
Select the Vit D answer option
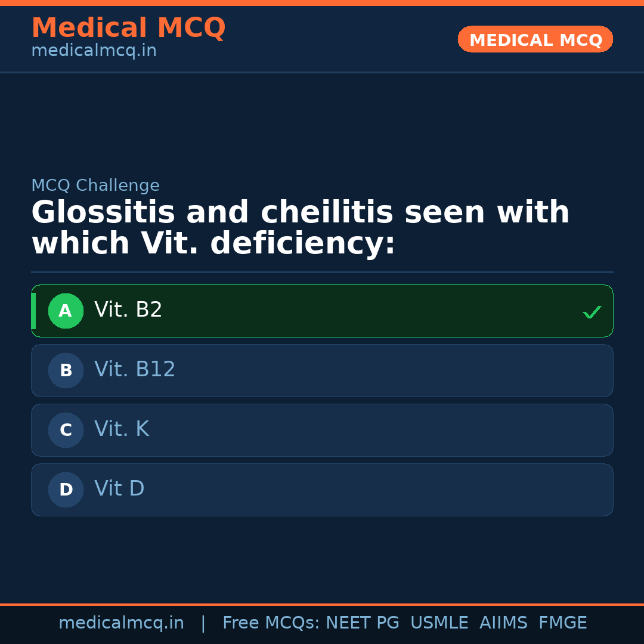[119, 489]
